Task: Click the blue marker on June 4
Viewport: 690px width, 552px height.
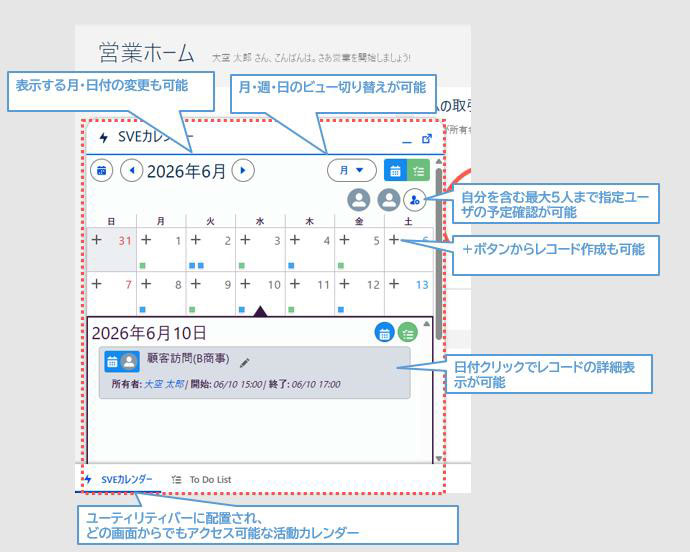Action: [291, 265]
